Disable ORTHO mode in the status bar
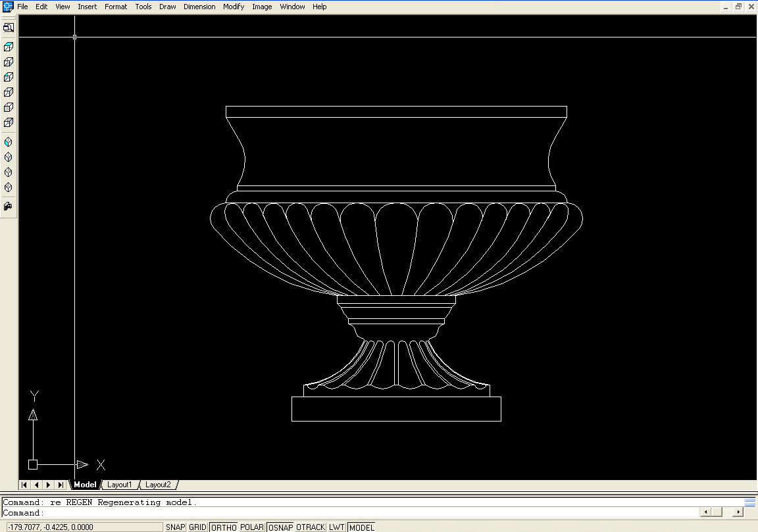This screenshot has width=758, height=532. [x=224, y=527]
